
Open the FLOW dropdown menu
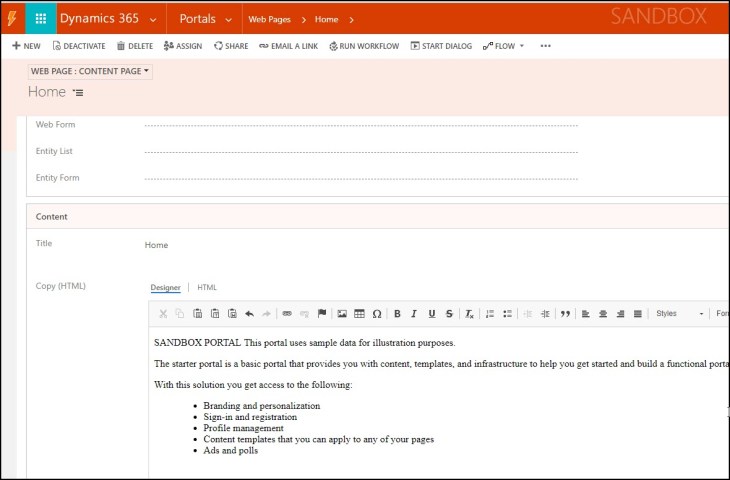coord(503,46)
